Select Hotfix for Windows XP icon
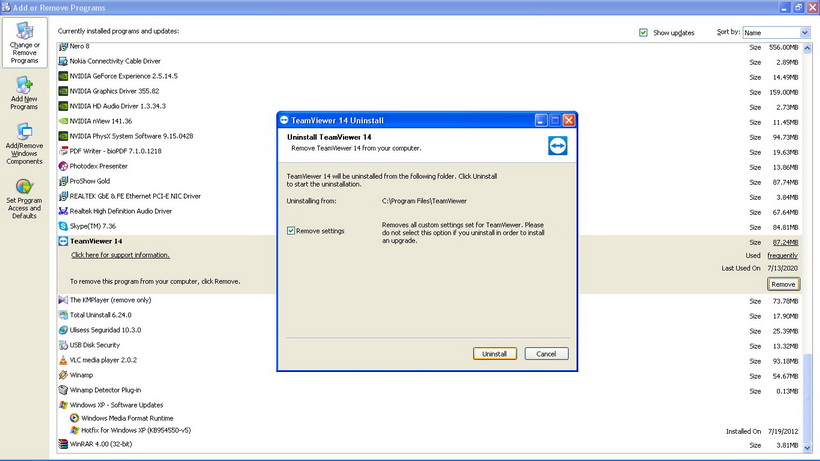Screen dimensions: 820x461 74,430
